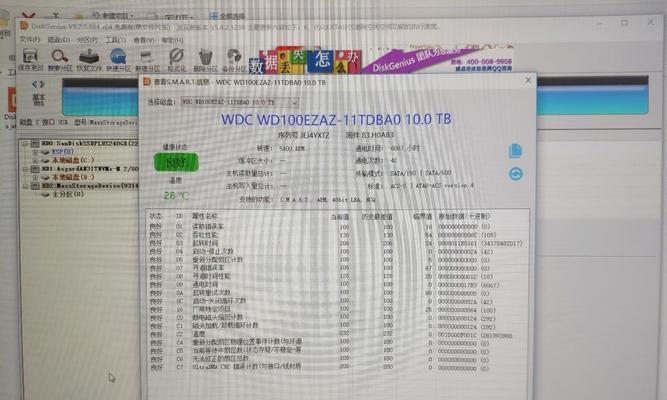Select ESP(0) partition in disk tree
667x400 pixels.
click(63, 152)
